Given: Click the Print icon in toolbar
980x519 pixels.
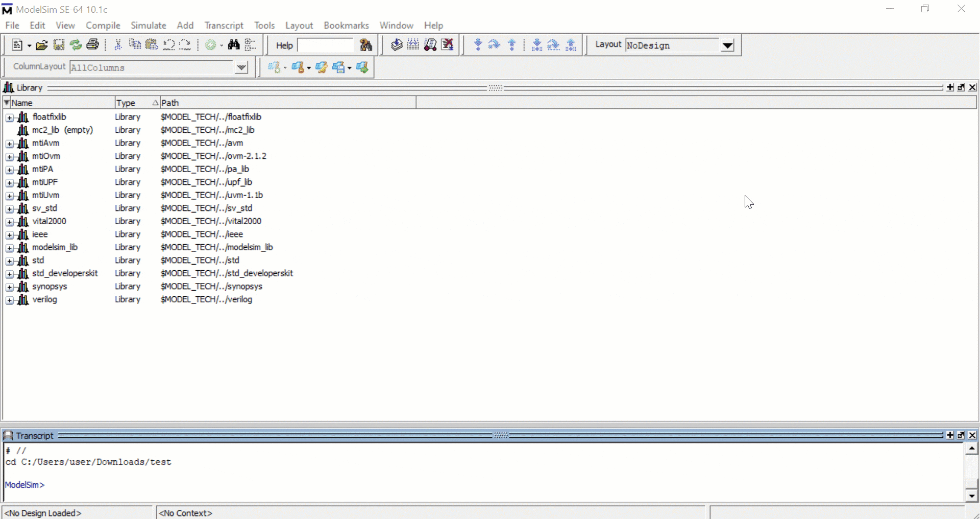Looking at the screenshot, I should [x=92, y=45].
